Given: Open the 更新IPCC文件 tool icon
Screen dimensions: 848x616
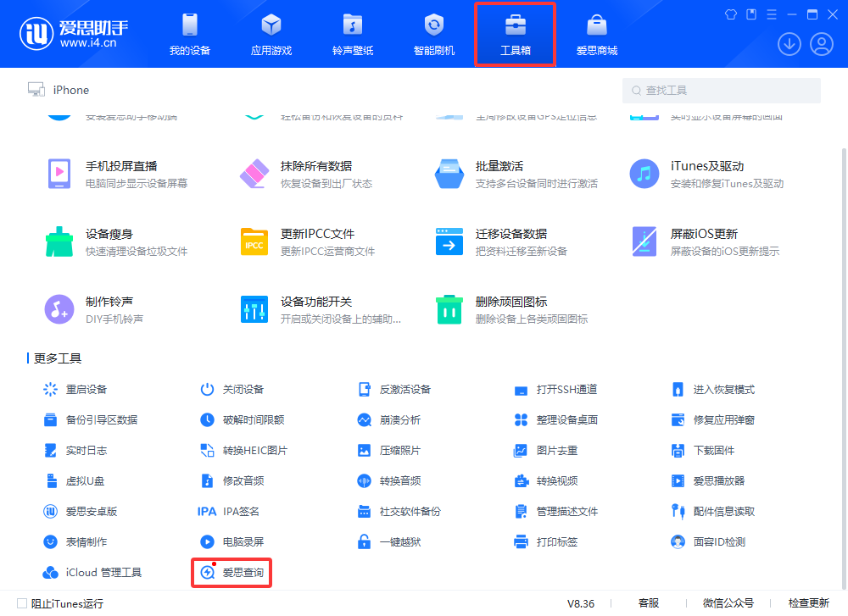Looking at the screenshot, I should (254, 241).
